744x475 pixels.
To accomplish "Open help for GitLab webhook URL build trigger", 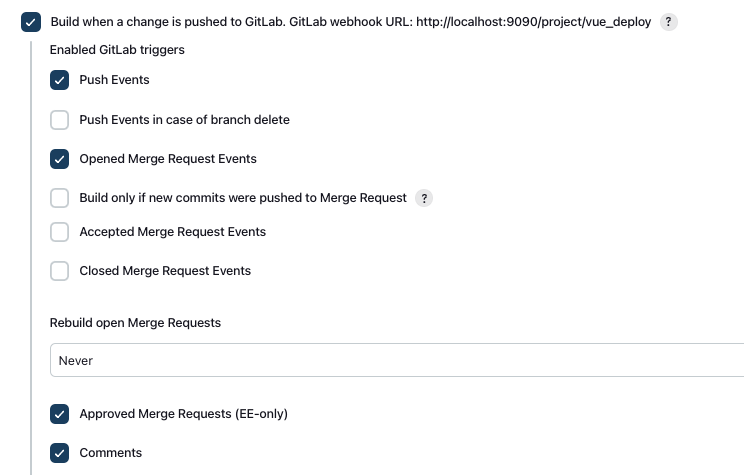I will pyautogui.click(x=669, y=21).
